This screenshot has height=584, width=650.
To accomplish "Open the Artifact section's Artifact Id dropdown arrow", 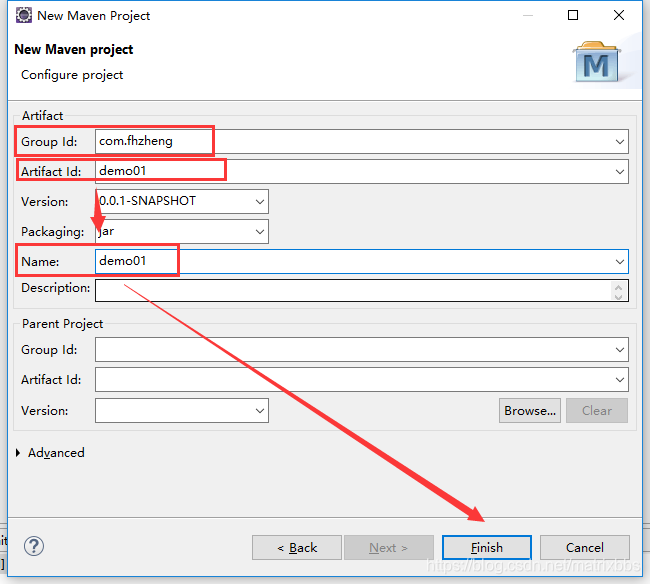I will [x=619, y=172].
